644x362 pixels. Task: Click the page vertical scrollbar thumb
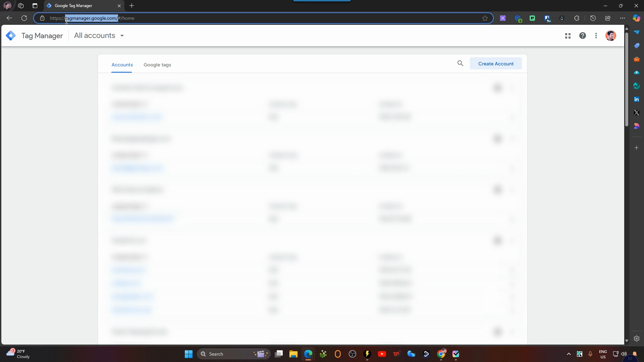[x=627, y=79]
